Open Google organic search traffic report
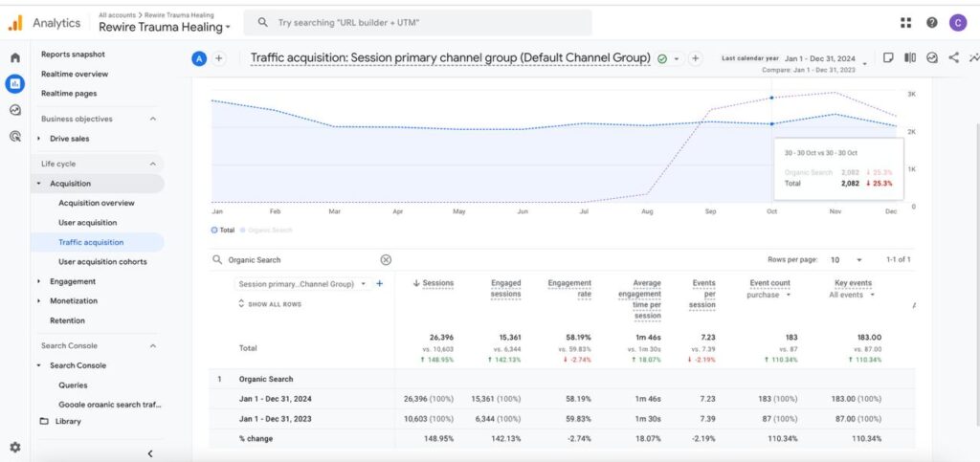This screenshot has height=462, width=980. click(x=109, y=405)
